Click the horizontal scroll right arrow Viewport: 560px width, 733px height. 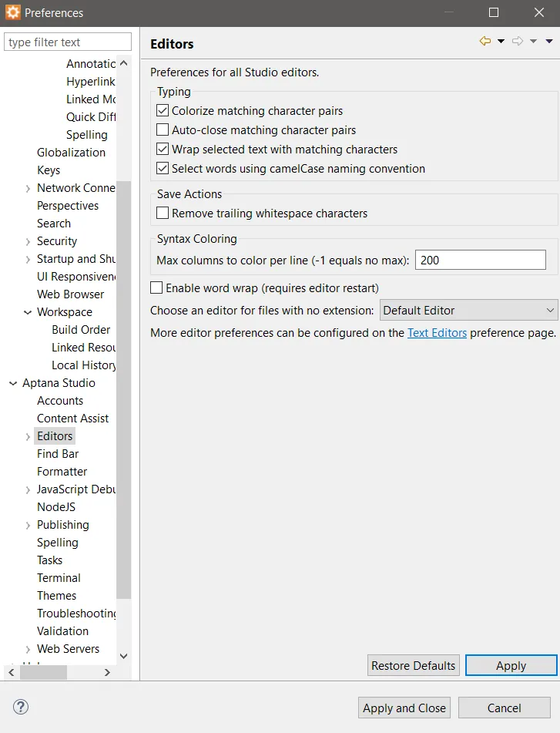[x=107, y=672]
